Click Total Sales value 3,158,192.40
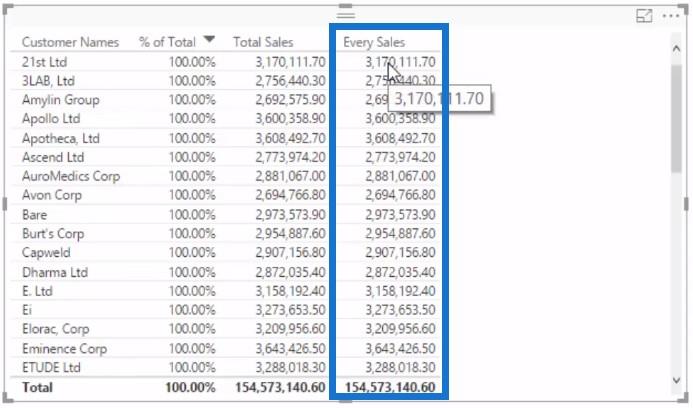 290,291
